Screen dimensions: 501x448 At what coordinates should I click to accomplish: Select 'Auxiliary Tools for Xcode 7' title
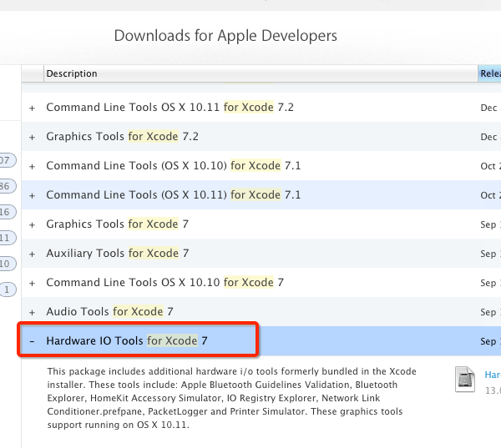tap(118, 254)
